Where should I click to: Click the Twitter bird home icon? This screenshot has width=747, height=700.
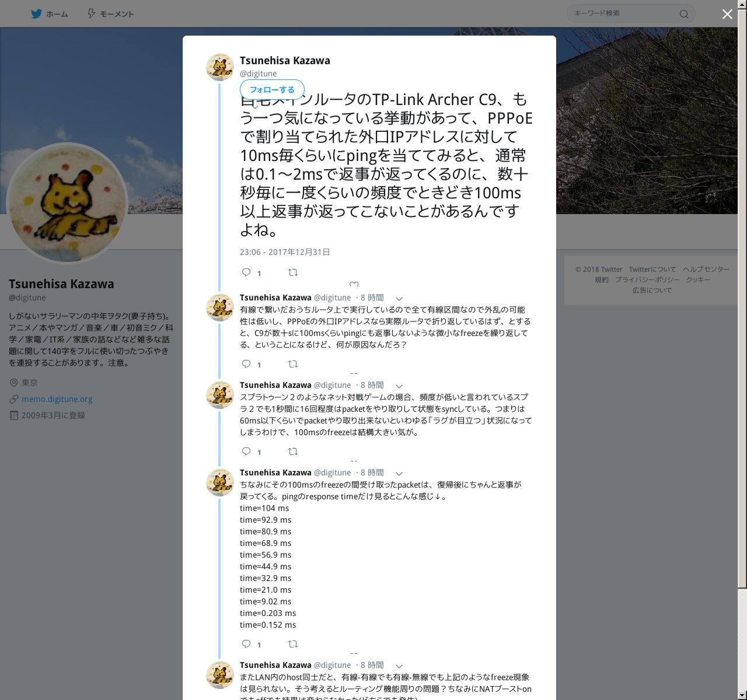[36, 14]
